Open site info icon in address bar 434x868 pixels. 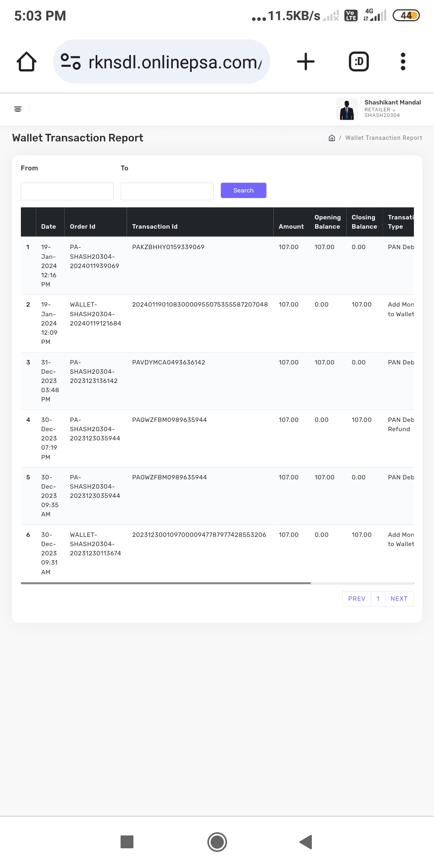[x=71, y=62]
